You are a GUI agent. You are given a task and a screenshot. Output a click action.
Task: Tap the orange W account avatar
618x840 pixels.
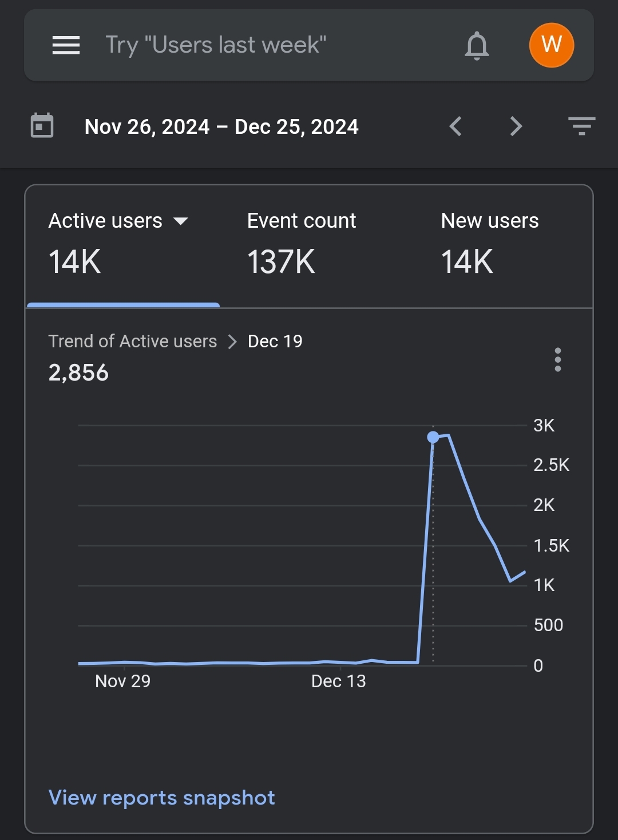[551, 45]
